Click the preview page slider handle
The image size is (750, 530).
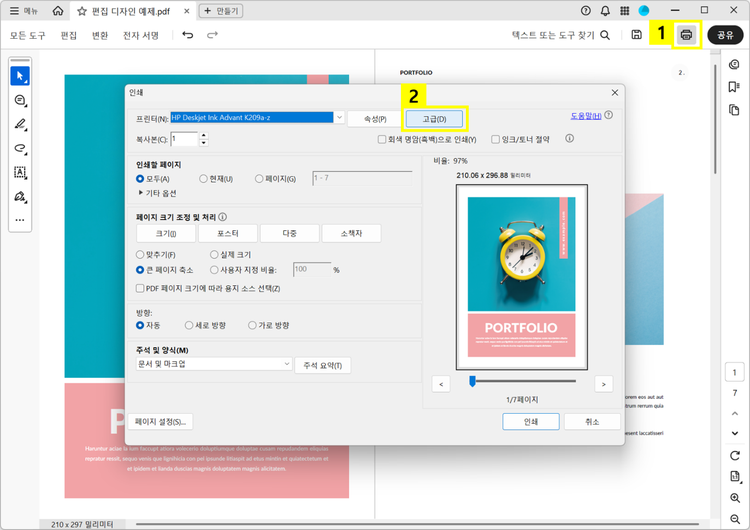point(473,381)
